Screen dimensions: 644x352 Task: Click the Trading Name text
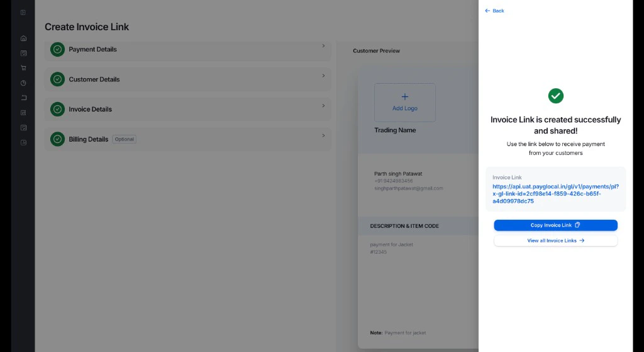tap(395, 130)
